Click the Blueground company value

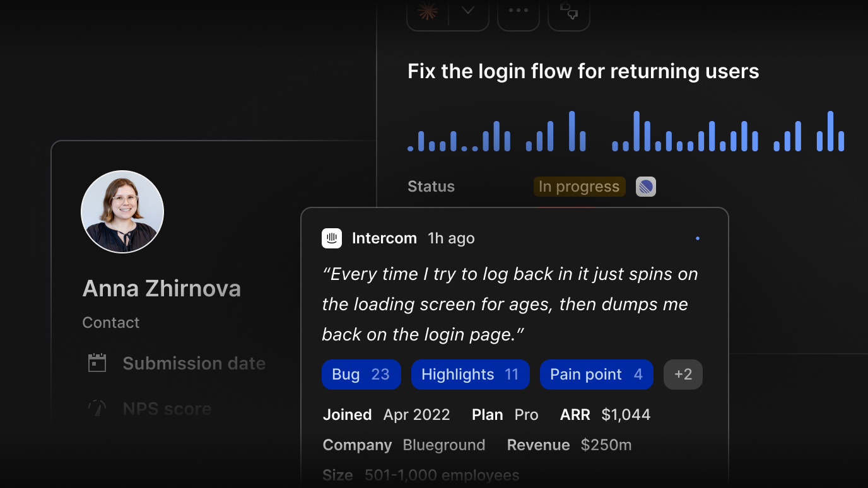point(444,445)
